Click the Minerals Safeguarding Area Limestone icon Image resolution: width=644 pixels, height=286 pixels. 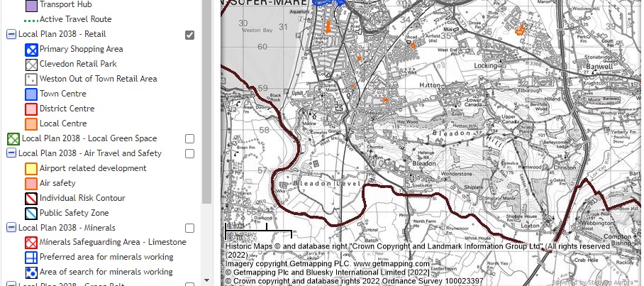31,243
